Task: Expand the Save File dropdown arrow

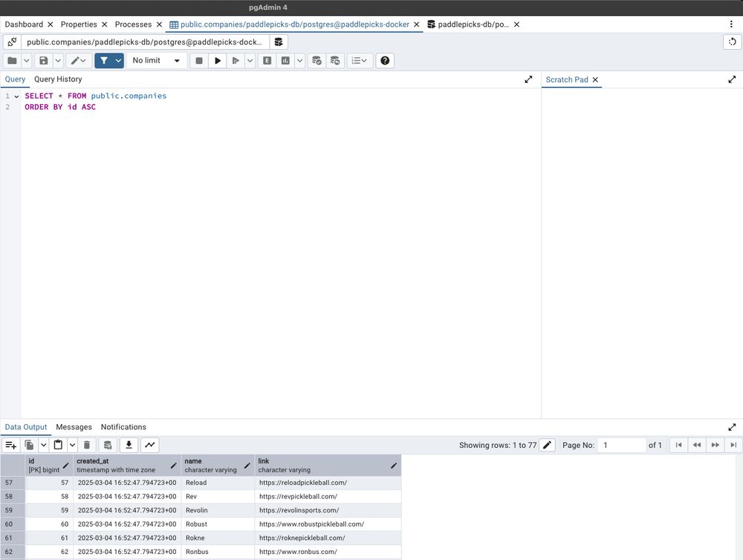Action: pos(58,61)
